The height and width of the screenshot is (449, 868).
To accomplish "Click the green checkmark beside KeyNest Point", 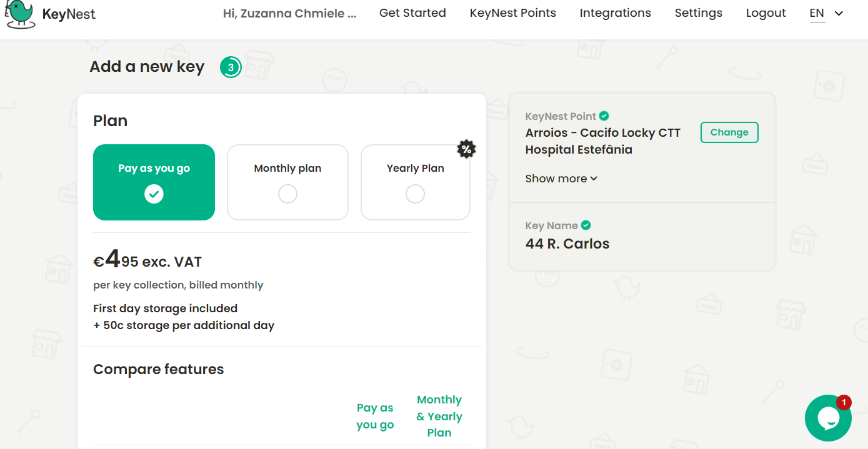I will tap(604, 116).
